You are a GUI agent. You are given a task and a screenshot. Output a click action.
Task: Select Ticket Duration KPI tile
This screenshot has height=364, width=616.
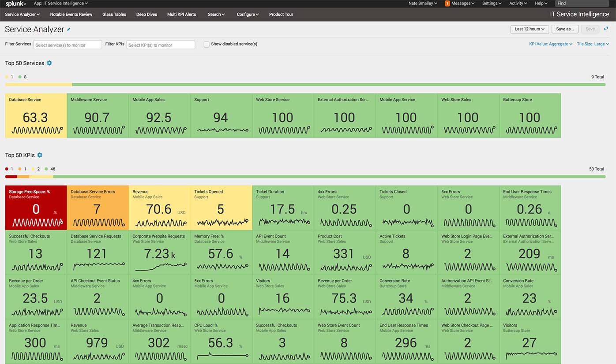[283, 208]
